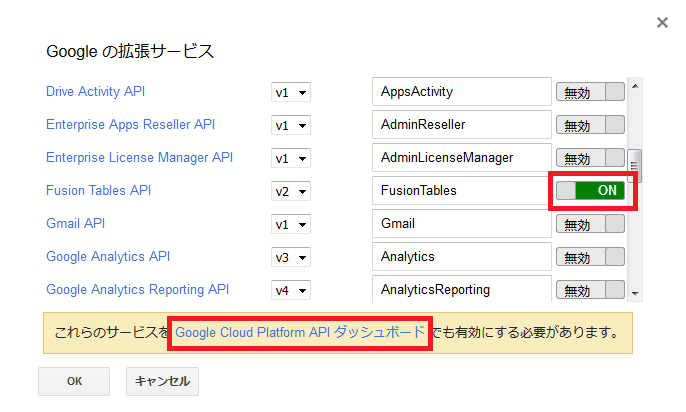
Task: Edit the AdminReseller identifier field
Action: coord(462,125)
